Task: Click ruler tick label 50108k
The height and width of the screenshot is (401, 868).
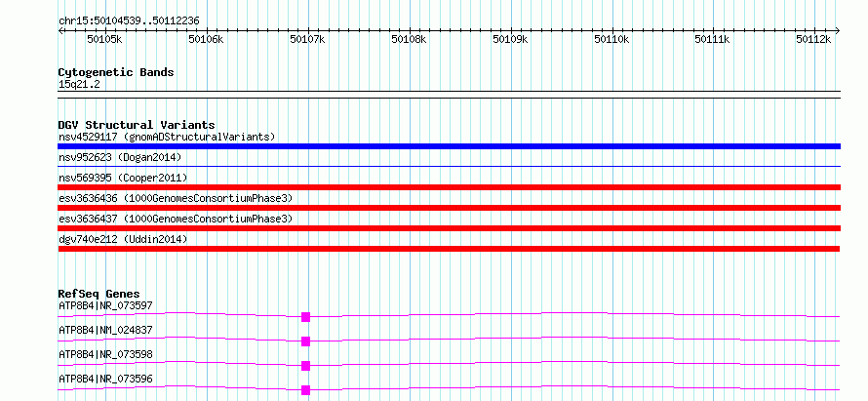Action: pos(409,39)
